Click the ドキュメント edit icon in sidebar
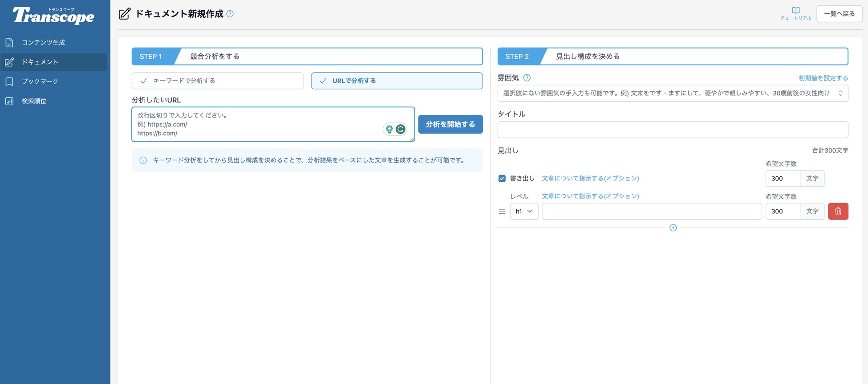Viewport: 868px width, 384px height. pos(9,62)
